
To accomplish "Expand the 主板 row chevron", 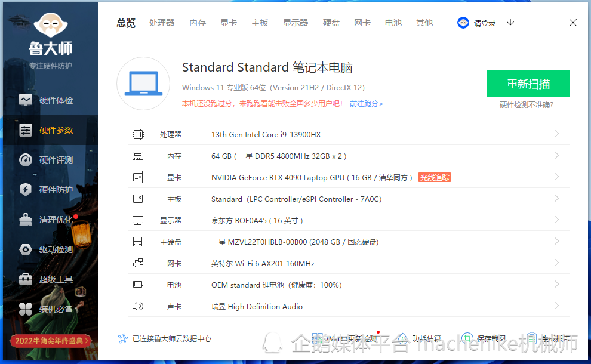I will 557,198.
